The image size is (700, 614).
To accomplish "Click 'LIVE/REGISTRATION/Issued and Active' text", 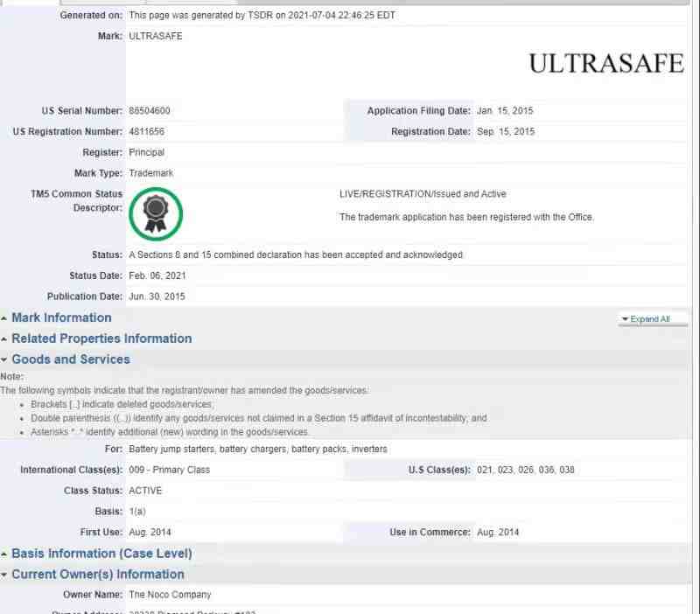I will 423,194.
